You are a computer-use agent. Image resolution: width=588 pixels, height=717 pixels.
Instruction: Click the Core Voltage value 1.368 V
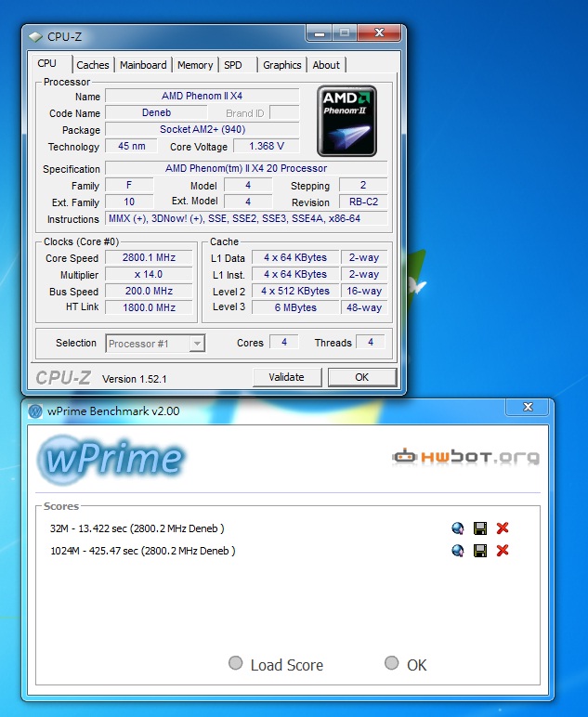coord(267,146)
